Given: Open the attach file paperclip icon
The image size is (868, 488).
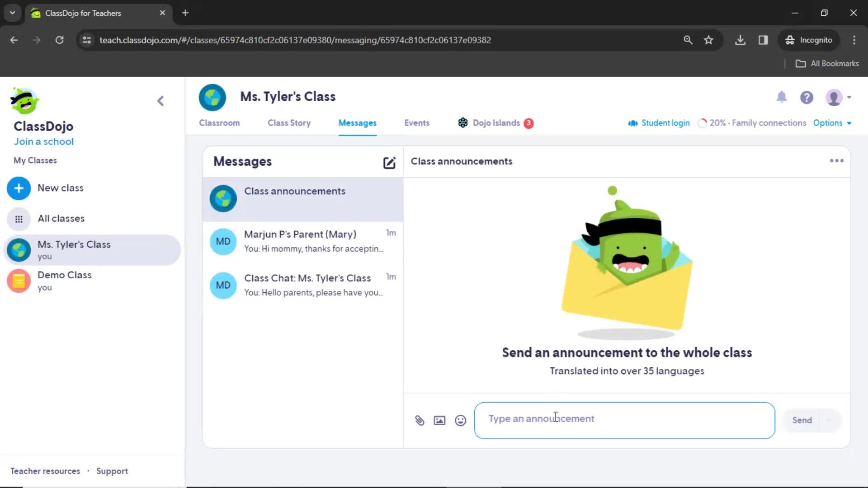Looking at the screenshot, I should [x=420, y=421].
